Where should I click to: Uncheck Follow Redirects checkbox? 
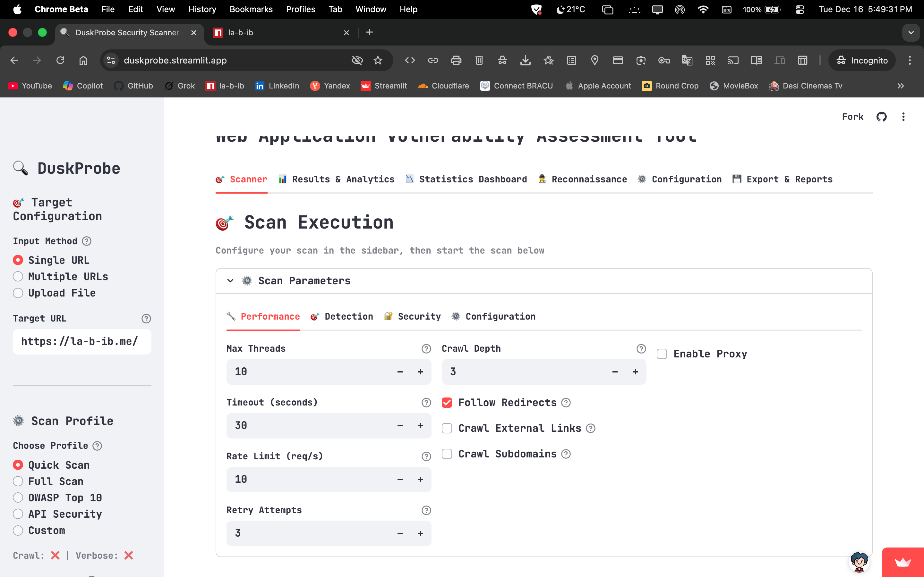(x=447, y=403)
